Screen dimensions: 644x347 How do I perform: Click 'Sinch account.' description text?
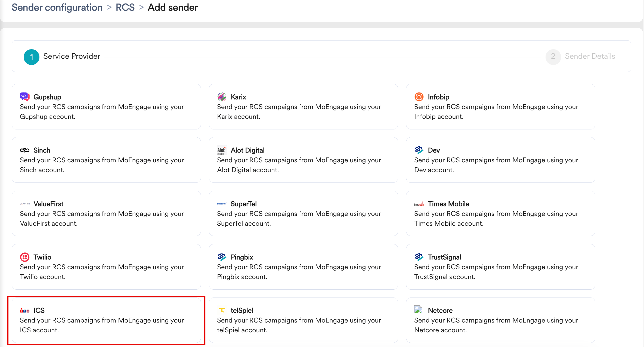[x=42, y=170]
